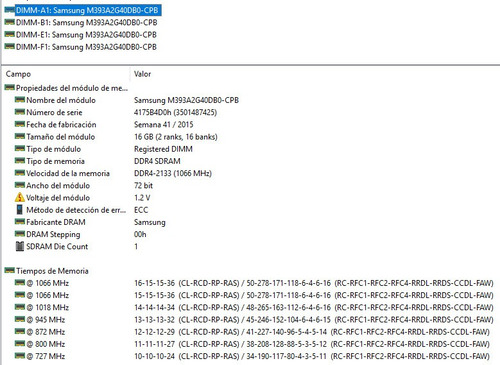Click the Tipo de módulo row icon

point(20,149)
